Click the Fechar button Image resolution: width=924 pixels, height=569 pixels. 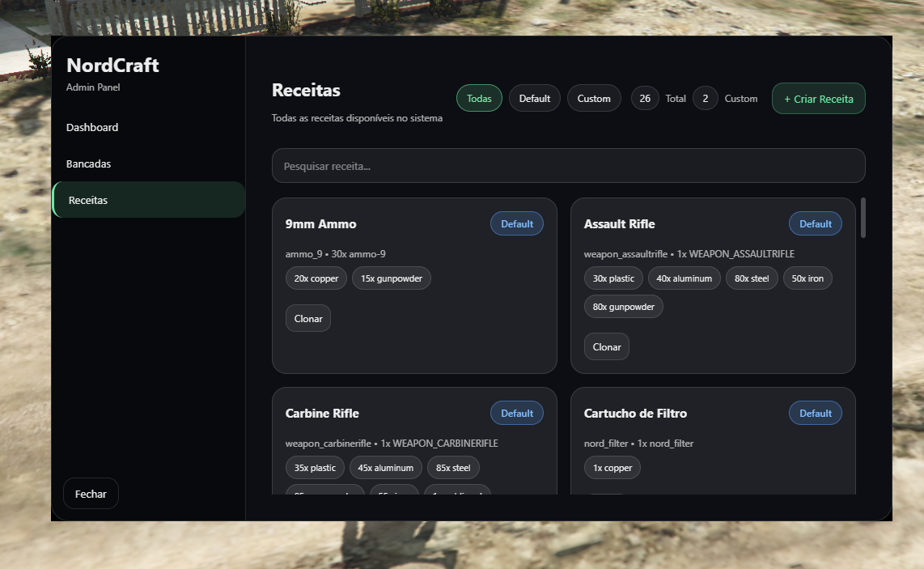click(91, 494)
